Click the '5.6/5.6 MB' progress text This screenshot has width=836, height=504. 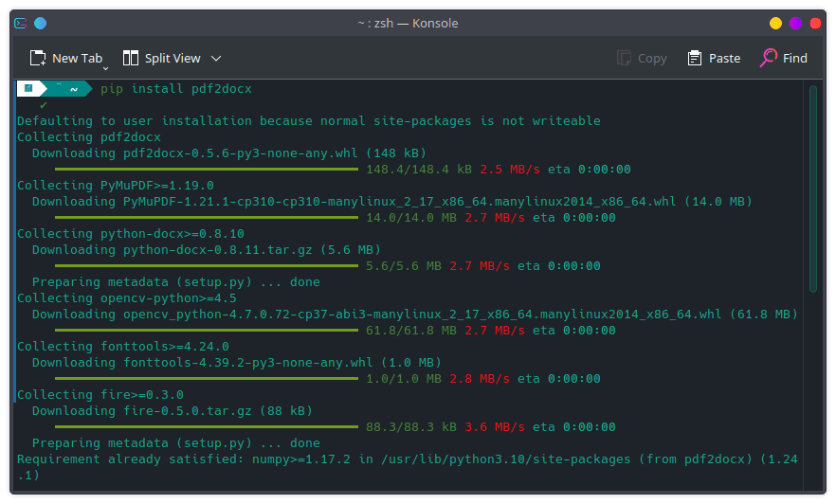click(x=404, y=266)
